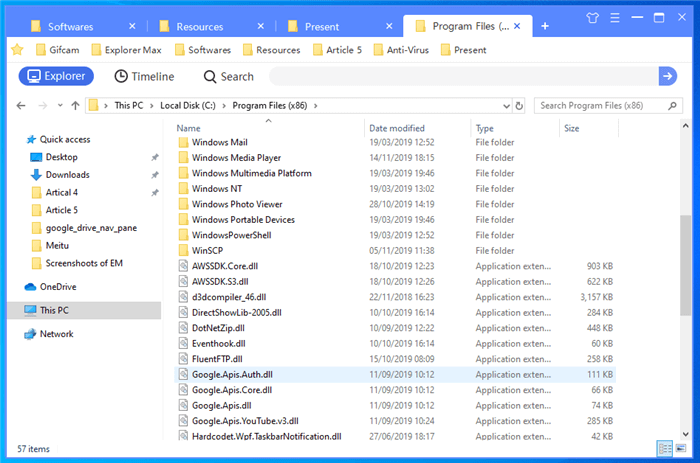The image size is (700, 463).
Task: Switch to Timeline view
Action: (x=144, y=76)
